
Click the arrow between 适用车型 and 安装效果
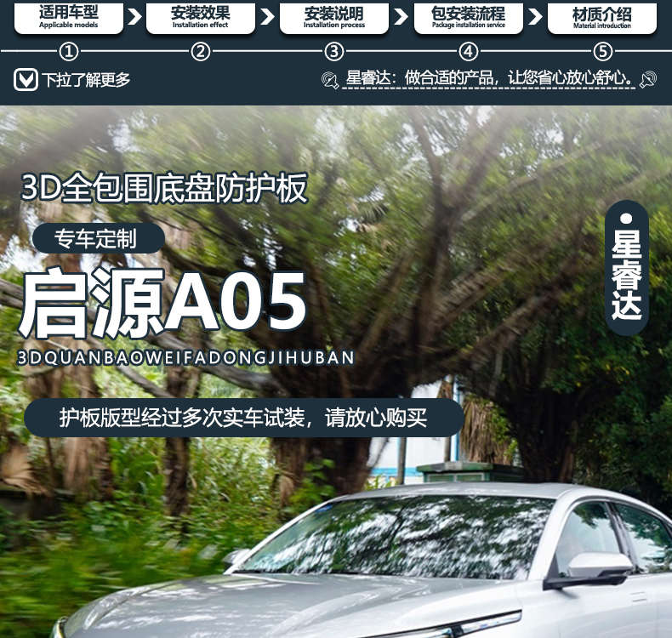[134, 17]
